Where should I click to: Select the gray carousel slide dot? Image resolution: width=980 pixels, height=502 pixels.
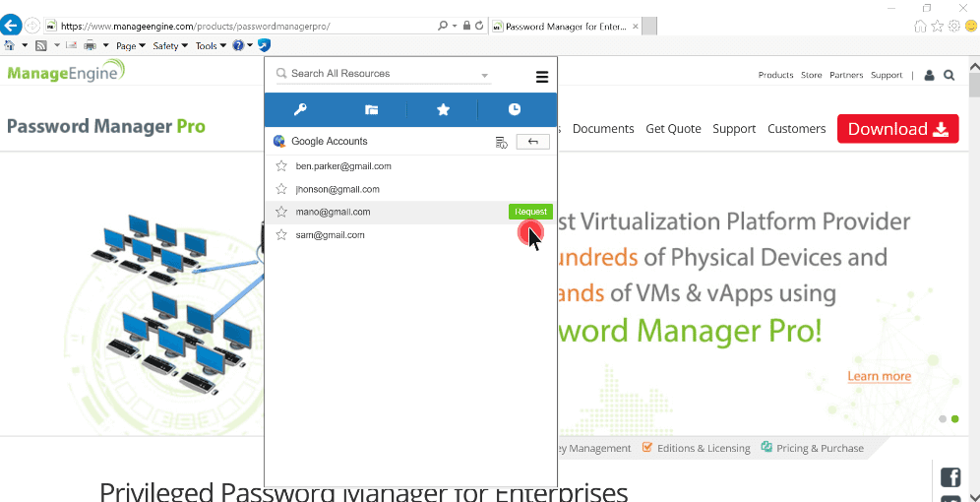[943, 419]
